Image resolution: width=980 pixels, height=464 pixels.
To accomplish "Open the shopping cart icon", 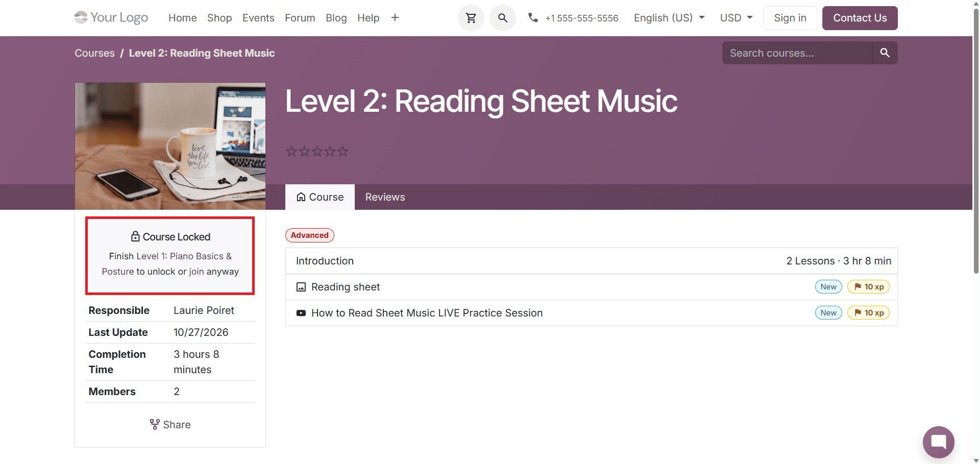I will (471, 18).
